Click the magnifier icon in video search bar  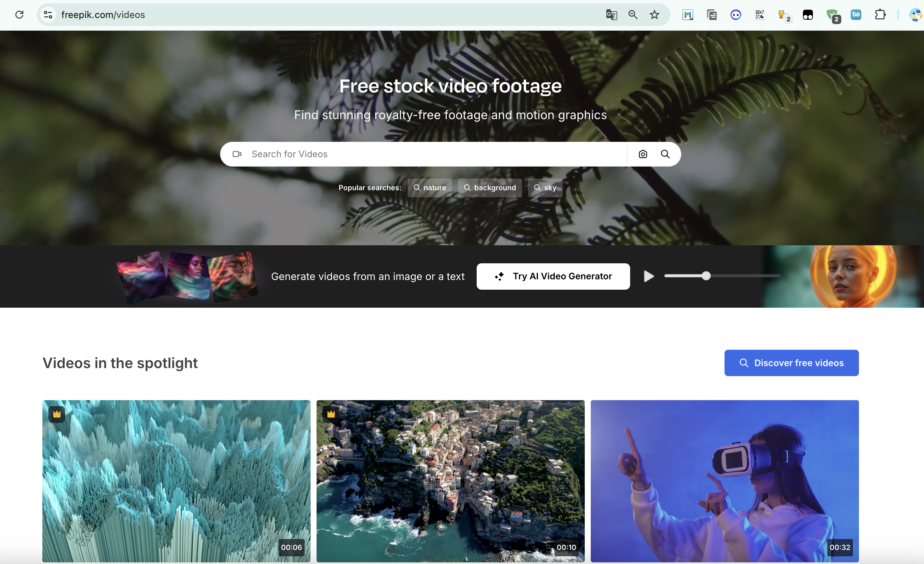click(x=665, y=154)
